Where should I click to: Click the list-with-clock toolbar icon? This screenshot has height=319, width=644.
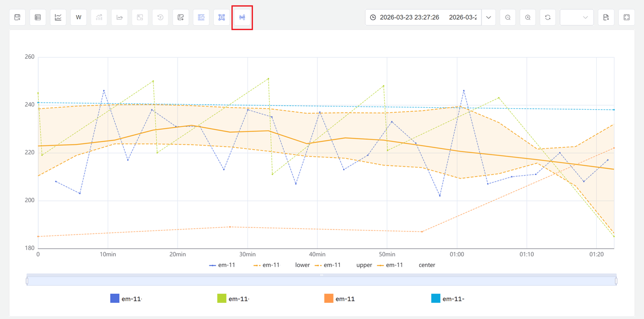click(x=201, y=18)
